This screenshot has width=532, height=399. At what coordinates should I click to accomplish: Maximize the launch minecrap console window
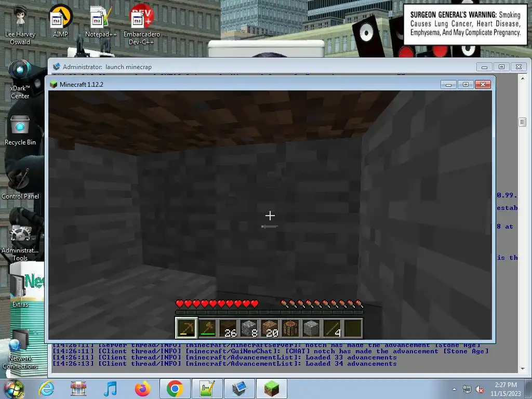click(501, 67)
